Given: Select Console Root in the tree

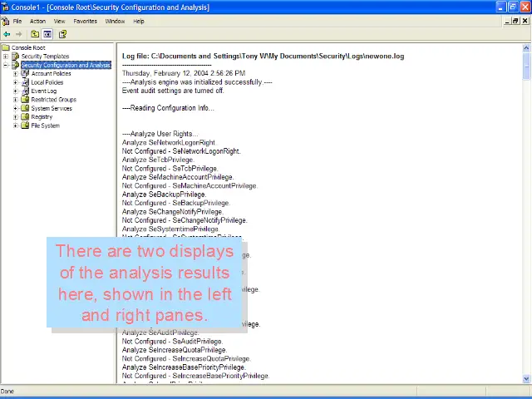Looking at the screenshot, I should 27,48.
